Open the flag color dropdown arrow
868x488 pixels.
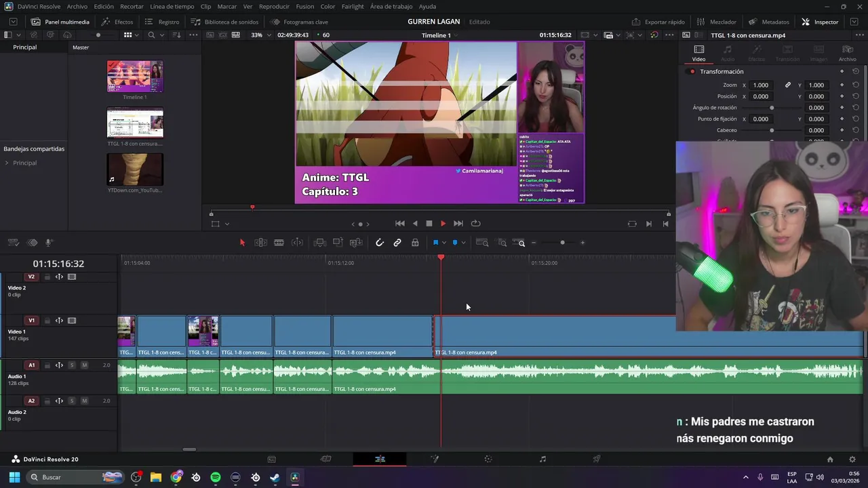pyautogui.click(x=444, y=243)
